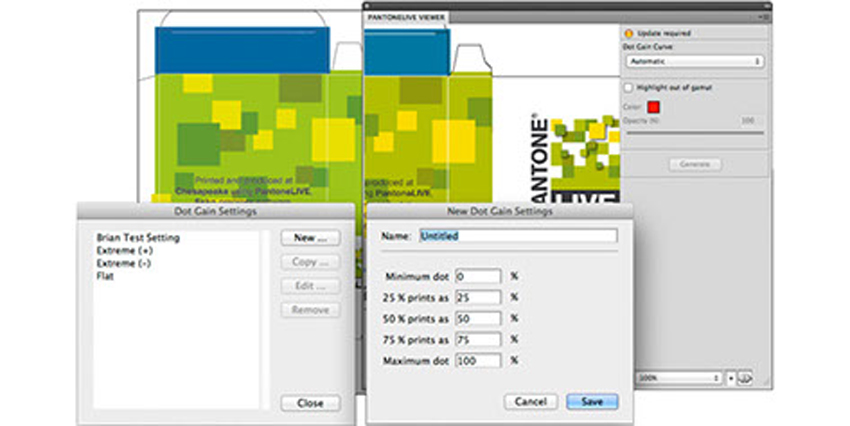This screenshot has height=426, width=850.
Task: Open the Dot Gain Curve Automatic dropdown
Action: click(693, 61)
